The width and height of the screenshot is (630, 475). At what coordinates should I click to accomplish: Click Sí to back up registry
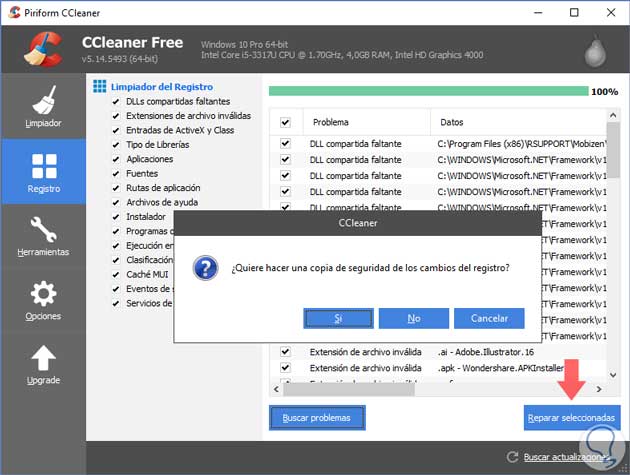[338, 318]
